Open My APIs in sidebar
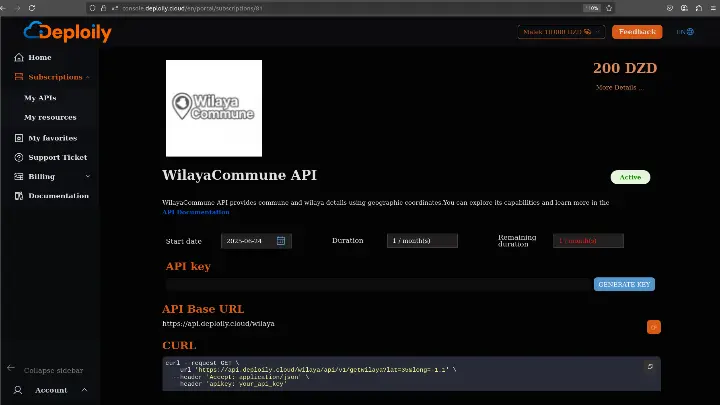This screenshot has height=405, width=720. 40,98
